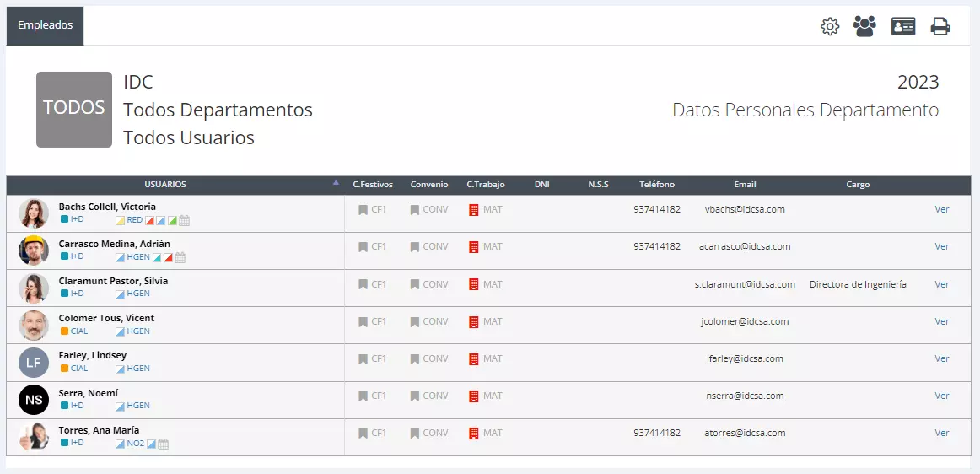Click the calendar icon in Ana María Torres row
The height and width of the screenshot is (474, 980).
pos(163,444)
